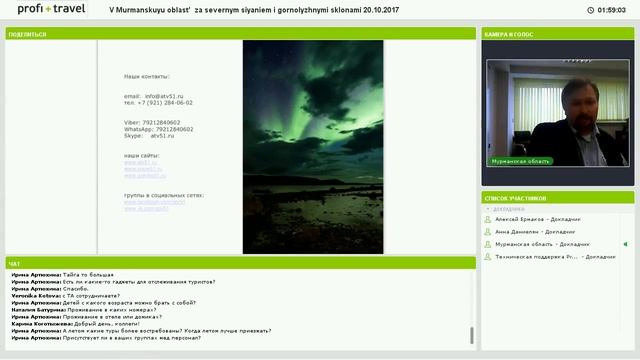Click the email info@atv51.ru on slide
Screen dimensions: 640x360
[x=153, y=96]
